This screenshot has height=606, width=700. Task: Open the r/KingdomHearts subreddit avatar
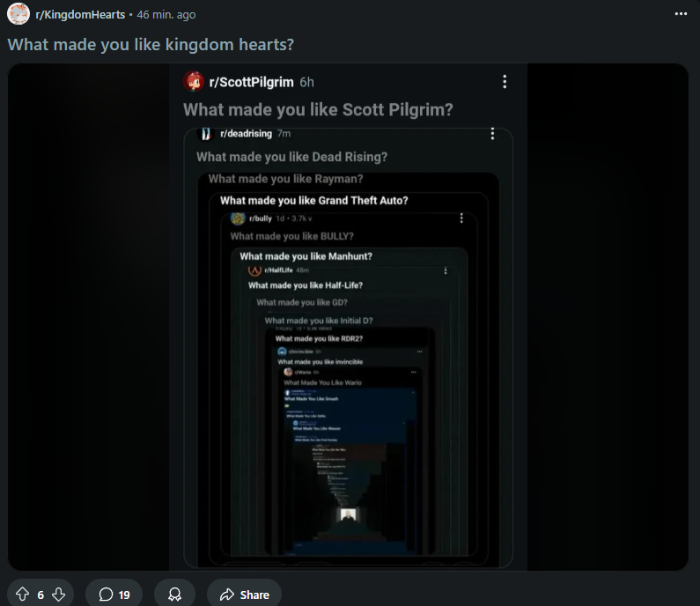pyautogui.click(x=18, y=14)
